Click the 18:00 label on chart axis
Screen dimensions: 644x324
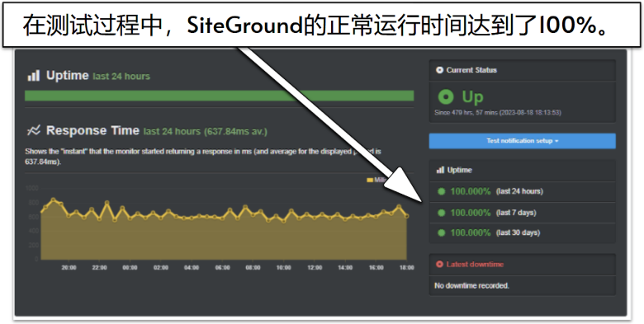pyautogui.click(x=406, y=267)
